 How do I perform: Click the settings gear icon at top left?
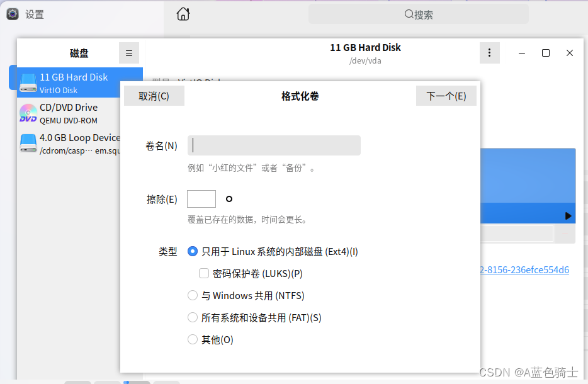[x=12, y=13]
